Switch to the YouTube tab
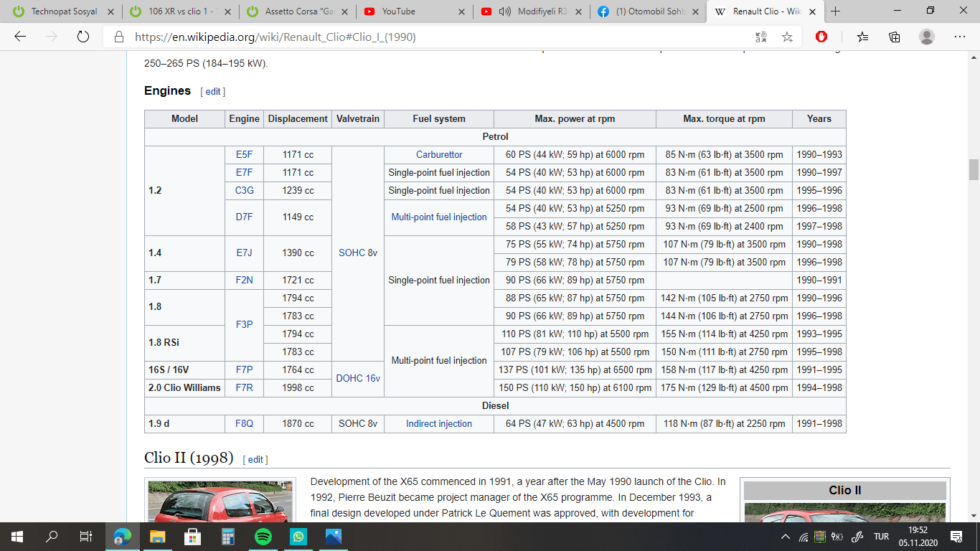This screenshot has height=551, width=980. (x=413, y=11)
